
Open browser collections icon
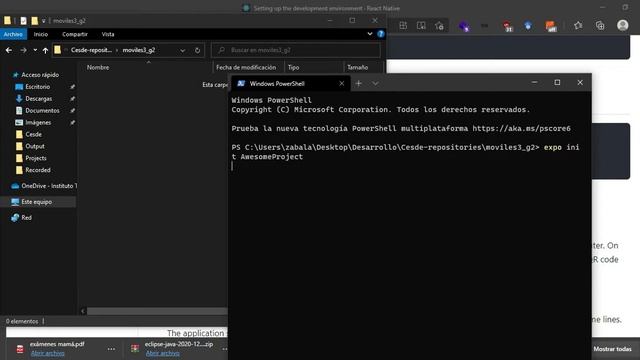tap(600, 25)
